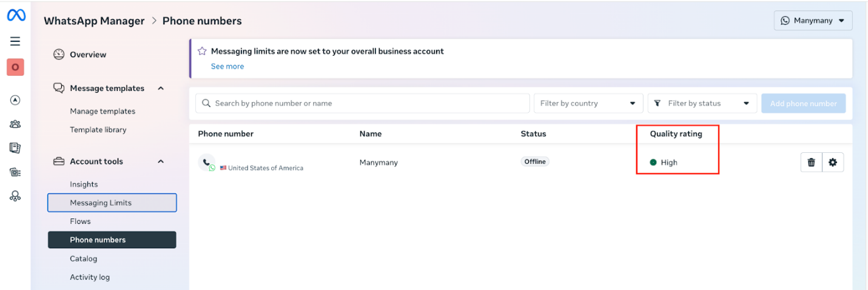The height and width of the screenshot is (290, 868).
Task: Open Overview in the sidebar
Action: (x=88, y=55)
